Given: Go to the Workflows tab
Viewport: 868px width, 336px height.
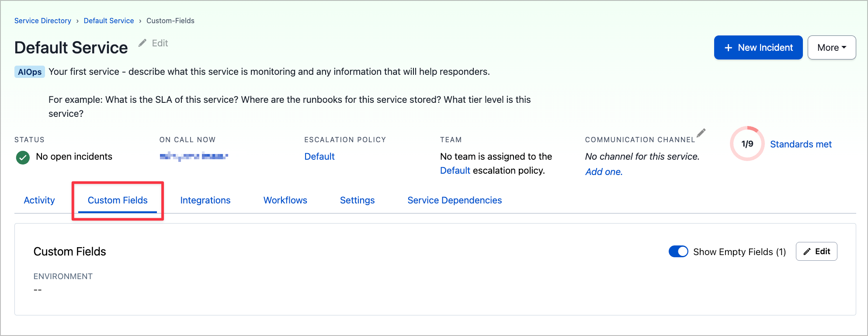Looking at the screenshot, I should (x=285, y=200).
